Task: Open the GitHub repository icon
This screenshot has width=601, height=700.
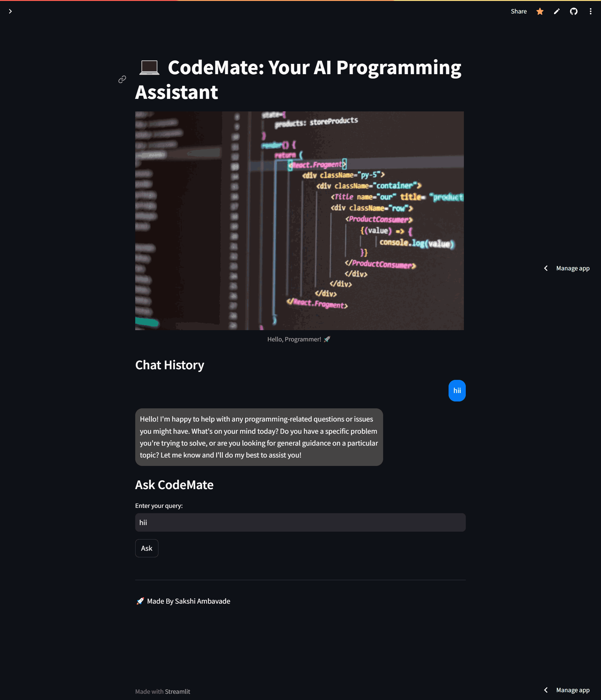Action: [x=574, y=11]
